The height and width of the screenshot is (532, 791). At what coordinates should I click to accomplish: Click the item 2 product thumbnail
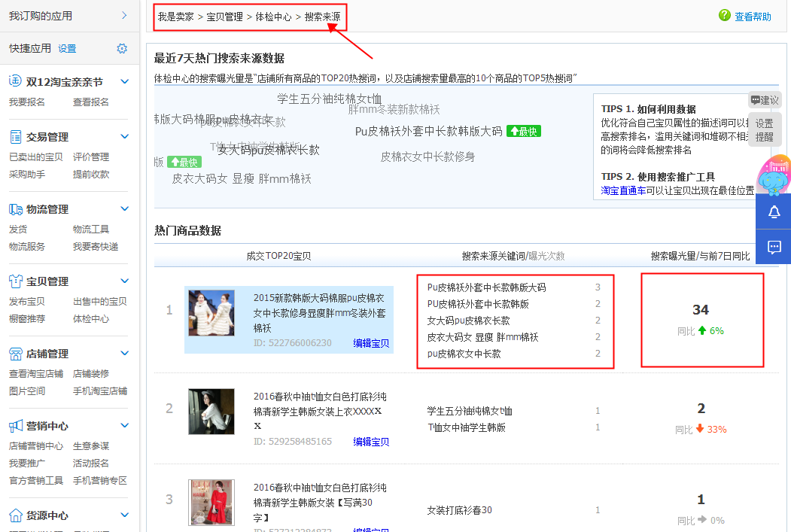(211, 412)
